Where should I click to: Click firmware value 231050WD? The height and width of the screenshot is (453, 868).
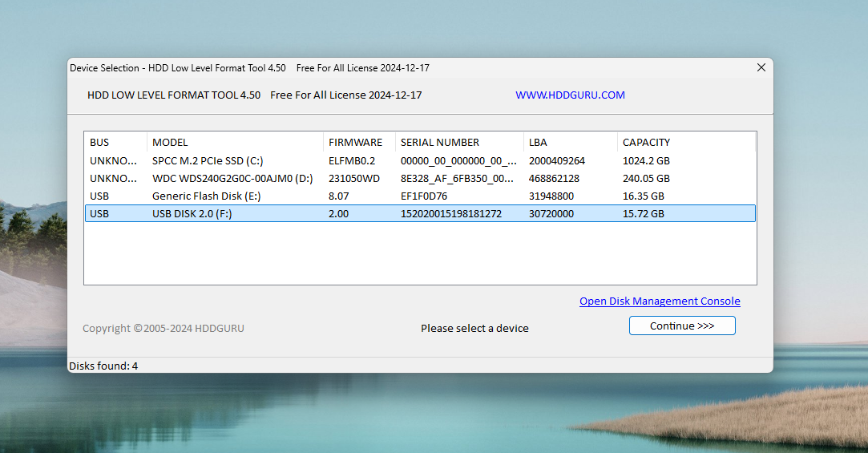coord(353,178)
